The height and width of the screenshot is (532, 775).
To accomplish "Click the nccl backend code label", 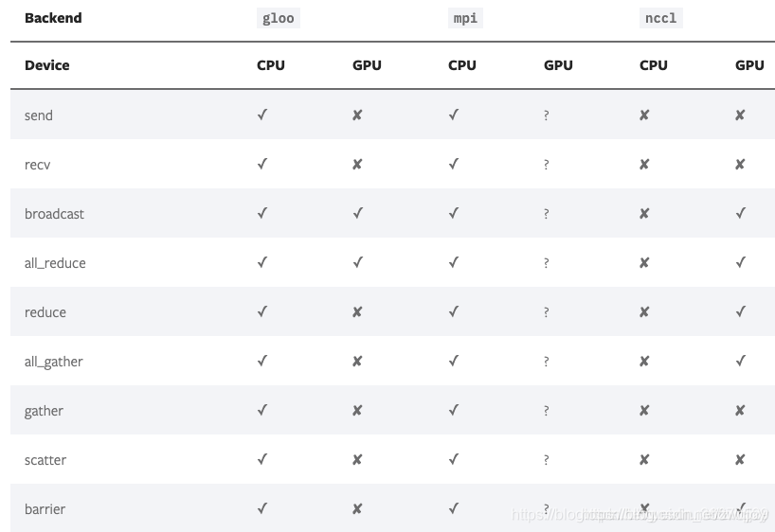I will (x=660, y=18).
